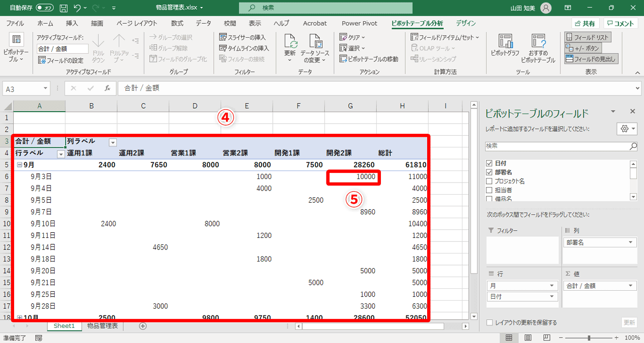Open 部署名 field dropdown in 列 area
Screen dimensions: 644x343
[x=631, y=242]
